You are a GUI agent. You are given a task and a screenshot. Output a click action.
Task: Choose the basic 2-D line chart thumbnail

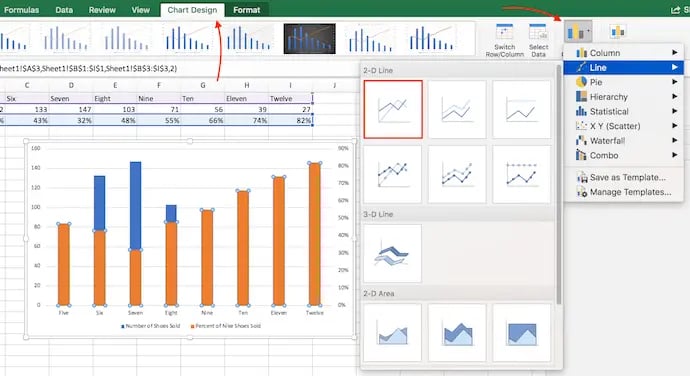tap(393, 109)
